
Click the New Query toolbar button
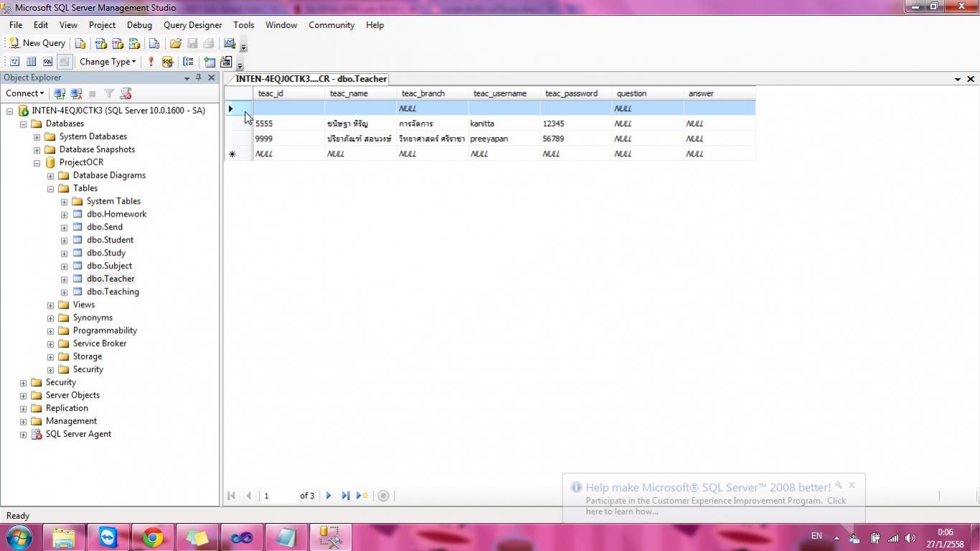click(37, 43)
